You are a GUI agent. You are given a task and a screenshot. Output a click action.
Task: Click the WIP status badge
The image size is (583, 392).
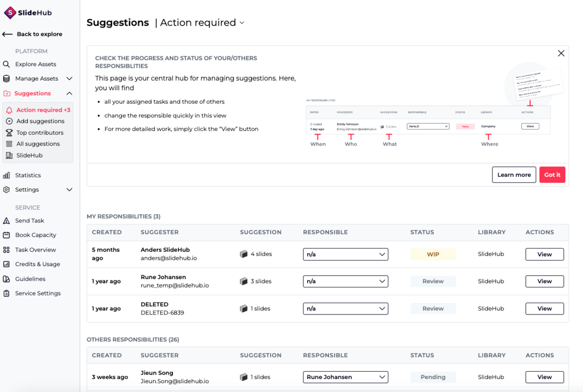tap(433, 254)
